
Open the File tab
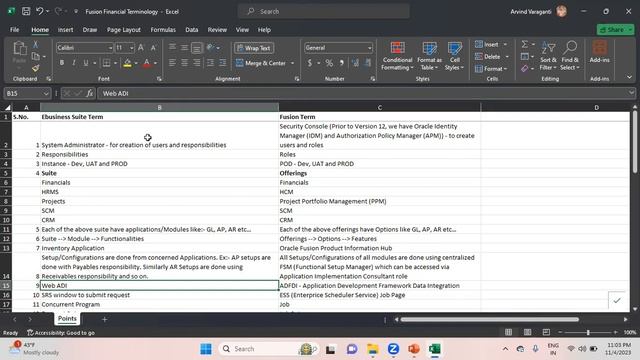coord(14,30)
